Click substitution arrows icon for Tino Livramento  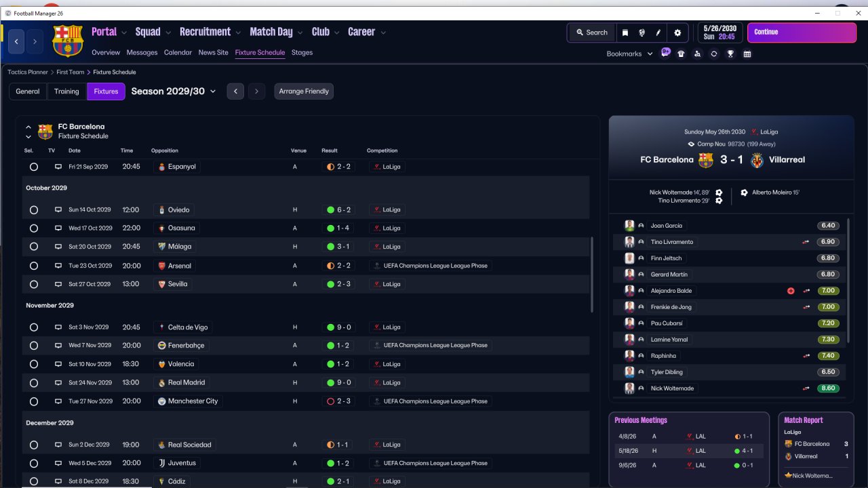click(806, 242)
